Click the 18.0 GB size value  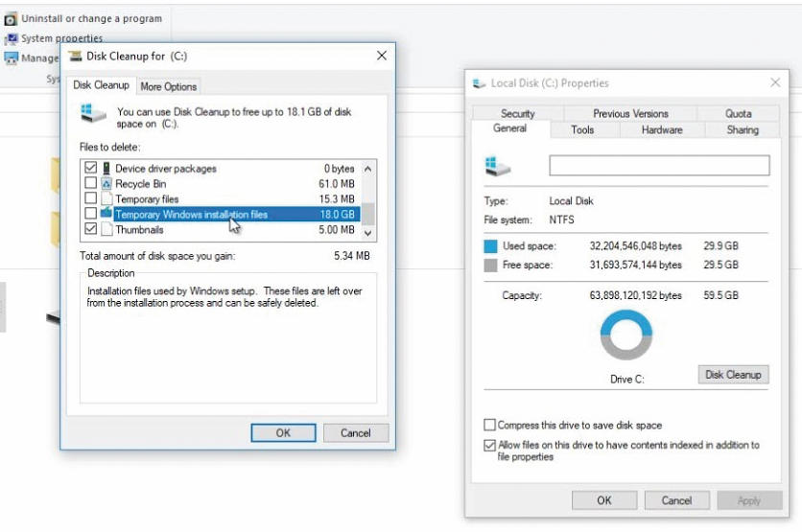pos(337,214)
